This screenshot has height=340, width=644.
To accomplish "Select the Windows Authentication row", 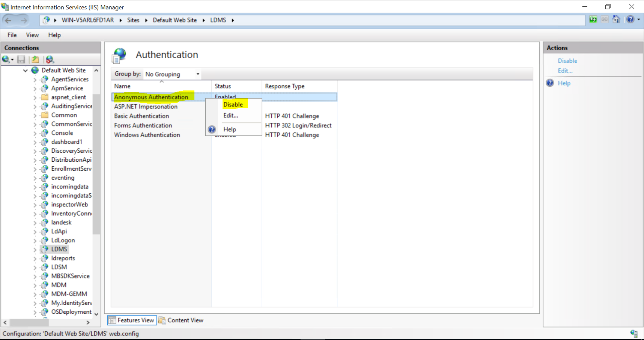I will [x=147, y=135].
